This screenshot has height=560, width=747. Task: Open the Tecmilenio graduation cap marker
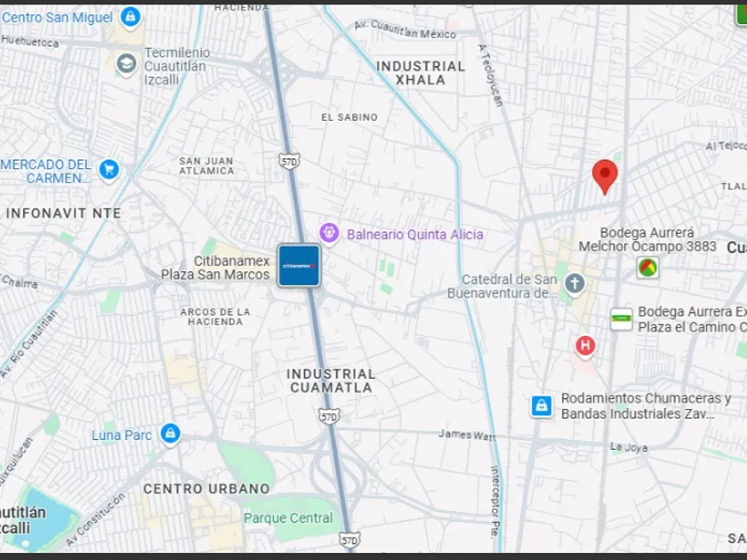coord(126,64)
